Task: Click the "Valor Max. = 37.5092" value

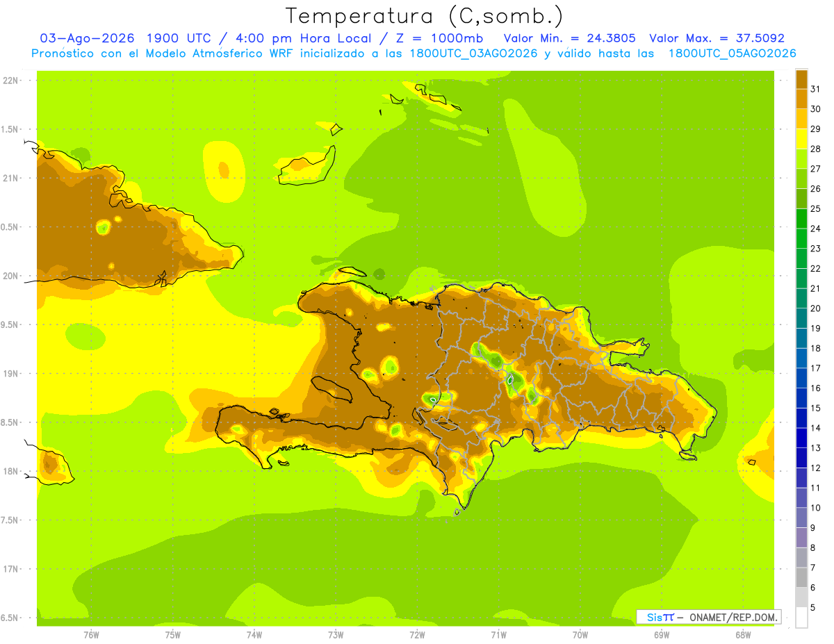Action: (717, 38)
